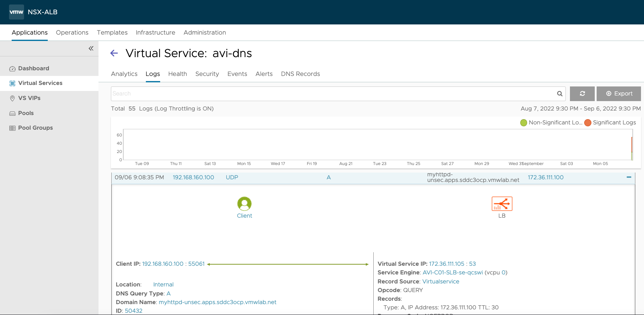Collapse the sidebar with the double chevron

tap(91, 48)
